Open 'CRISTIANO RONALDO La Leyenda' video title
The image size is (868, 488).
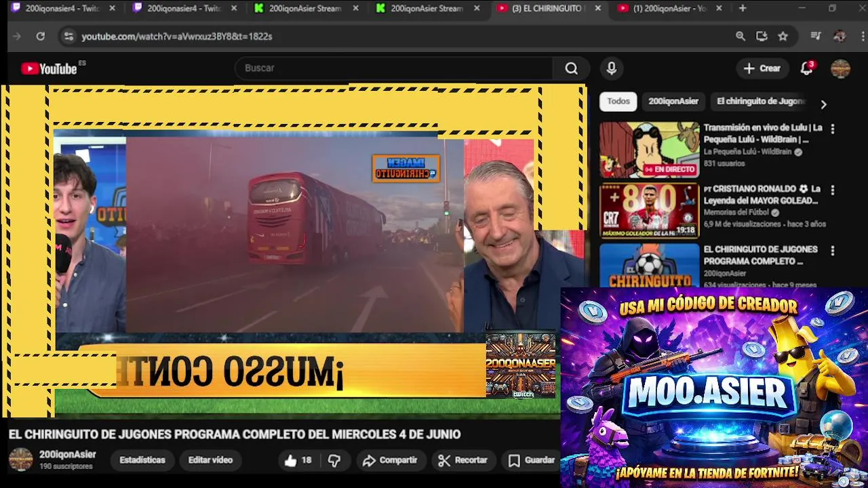coord(762,195)
